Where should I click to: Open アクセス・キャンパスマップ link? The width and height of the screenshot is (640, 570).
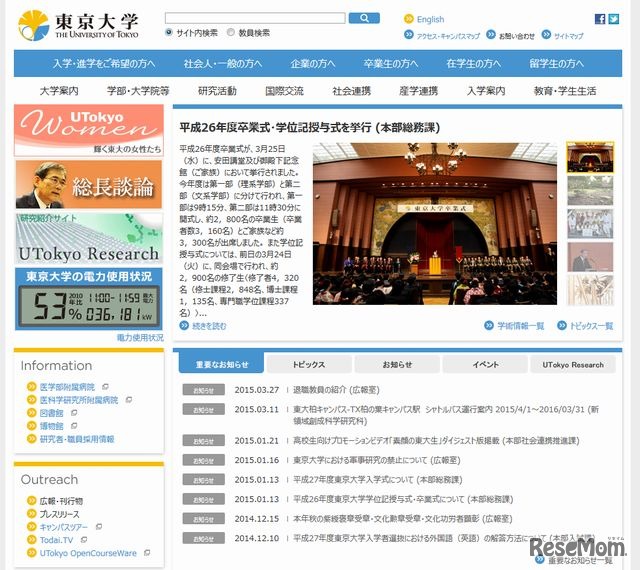coord(448,36)
